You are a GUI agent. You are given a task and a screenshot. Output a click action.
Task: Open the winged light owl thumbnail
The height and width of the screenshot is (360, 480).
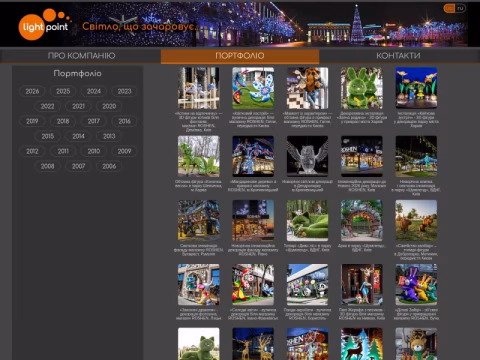click(307, 156)
